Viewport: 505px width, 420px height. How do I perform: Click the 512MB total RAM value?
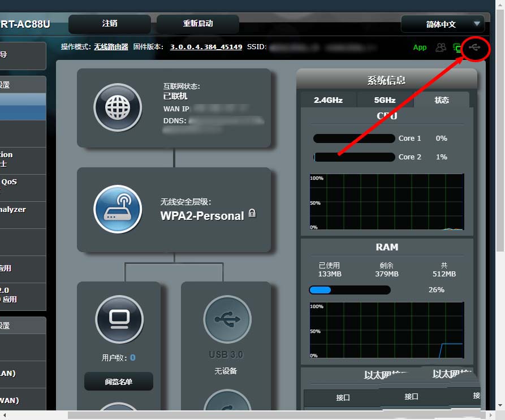coord(444,274)
